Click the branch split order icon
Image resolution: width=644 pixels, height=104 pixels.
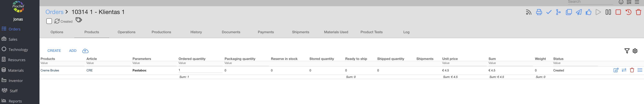tap(558, 12)
